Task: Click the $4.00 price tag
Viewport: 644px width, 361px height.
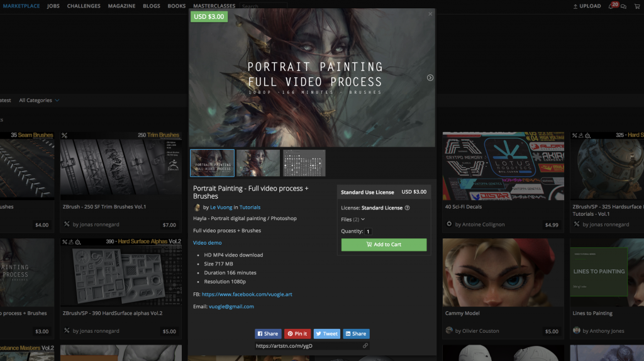Action: tap(42, 225)
